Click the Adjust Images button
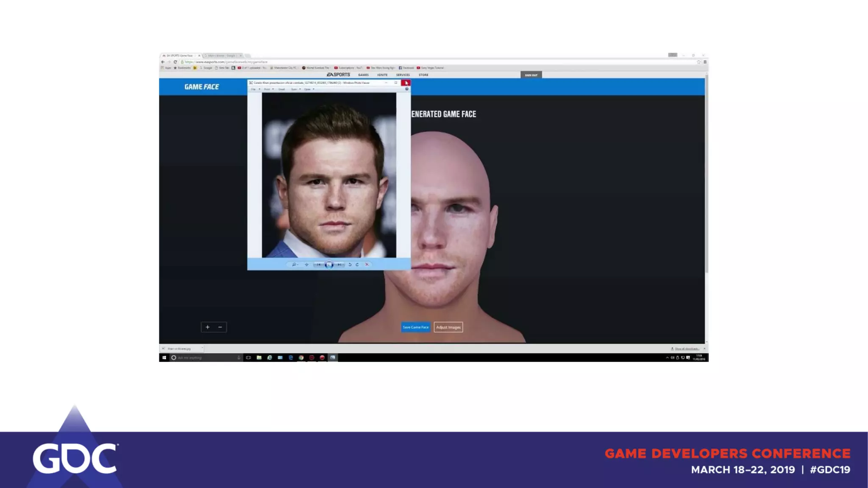Viewport: 868px width, 488px height. click(448, 327)
